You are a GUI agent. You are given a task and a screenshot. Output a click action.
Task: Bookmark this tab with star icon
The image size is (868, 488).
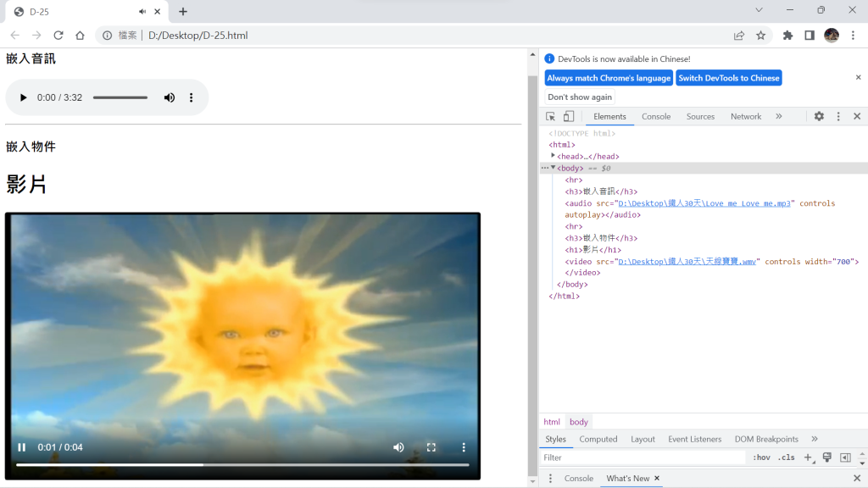(x=761, y=36)
